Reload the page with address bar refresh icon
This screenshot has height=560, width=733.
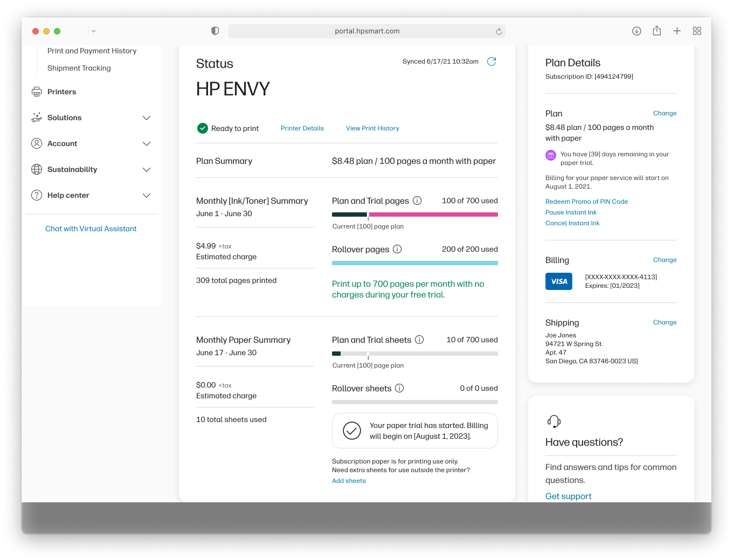click(499, 31)
